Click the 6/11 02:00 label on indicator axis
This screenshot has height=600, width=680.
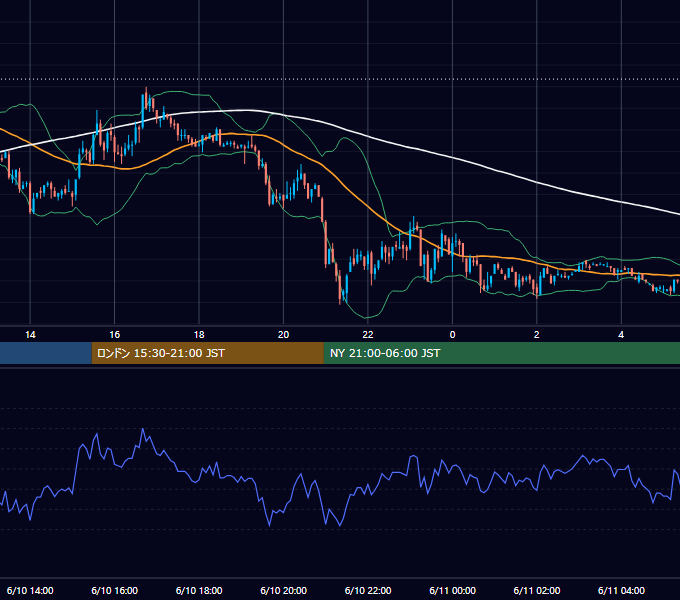[x=536, y=590]
